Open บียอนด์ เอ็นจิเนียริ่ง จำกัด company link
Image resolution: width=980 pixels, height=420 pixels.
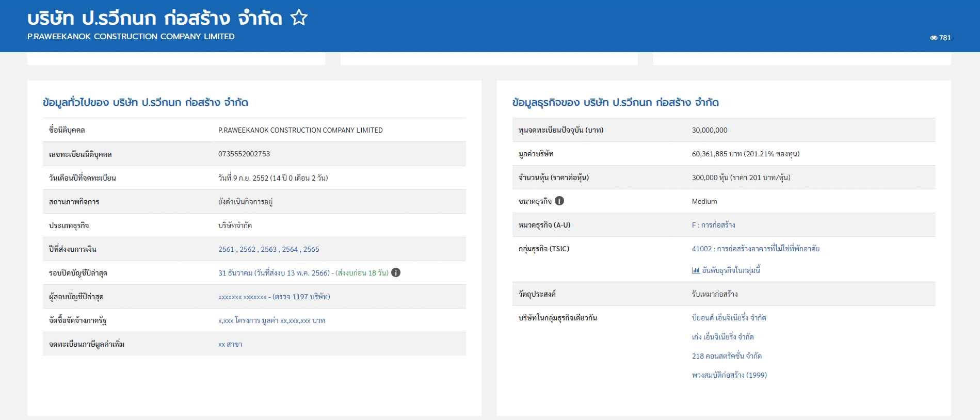(x=729, y=318)
